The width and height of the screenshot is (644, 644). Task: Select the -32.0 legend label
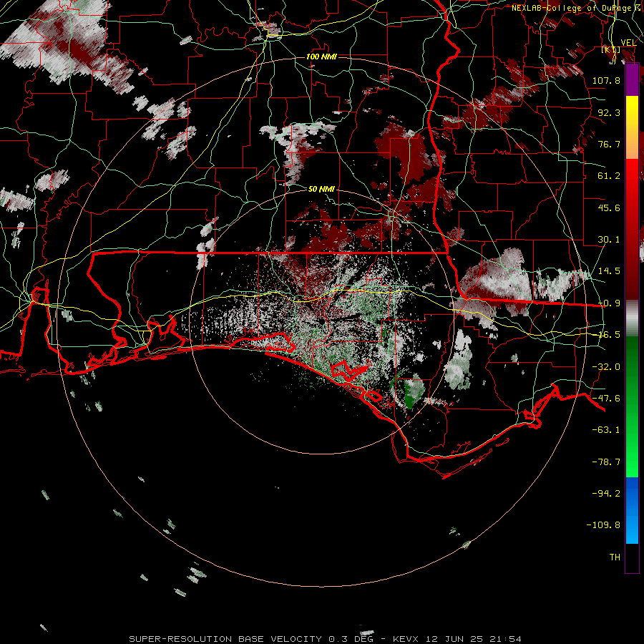click(x=606, y=367)
